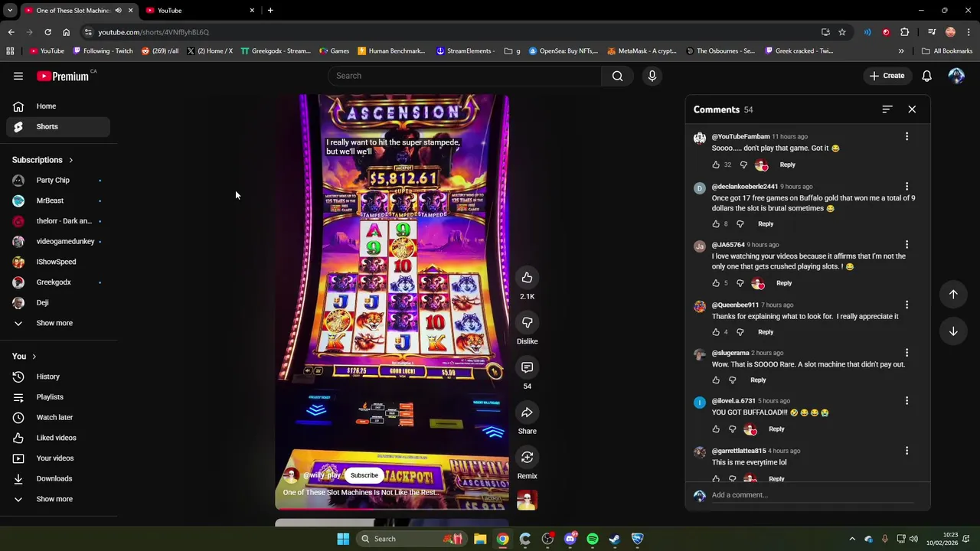Open Liked videos in the sidebar
Viewport: 980px width, 551px height.
(58, 438)
